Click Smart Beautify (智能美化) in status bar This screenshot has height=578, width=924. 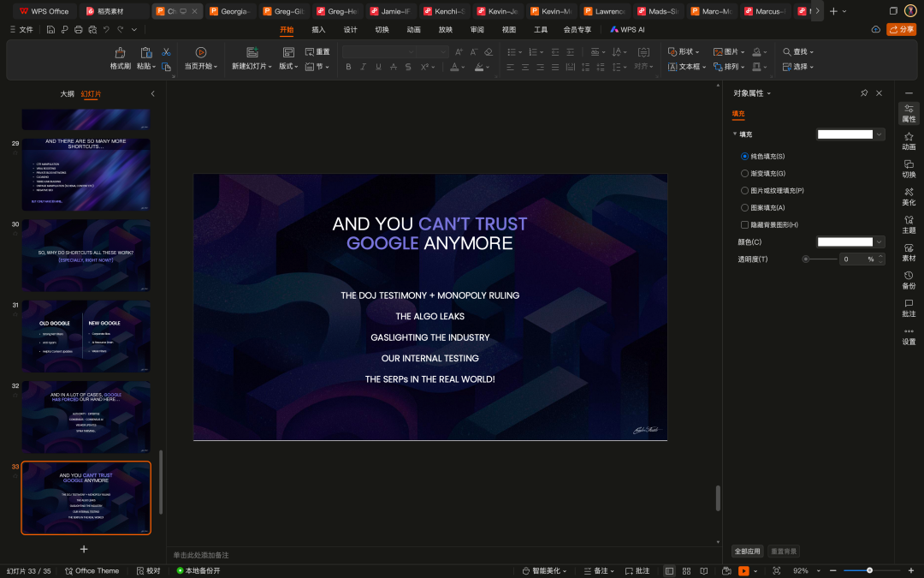(544, 571)
